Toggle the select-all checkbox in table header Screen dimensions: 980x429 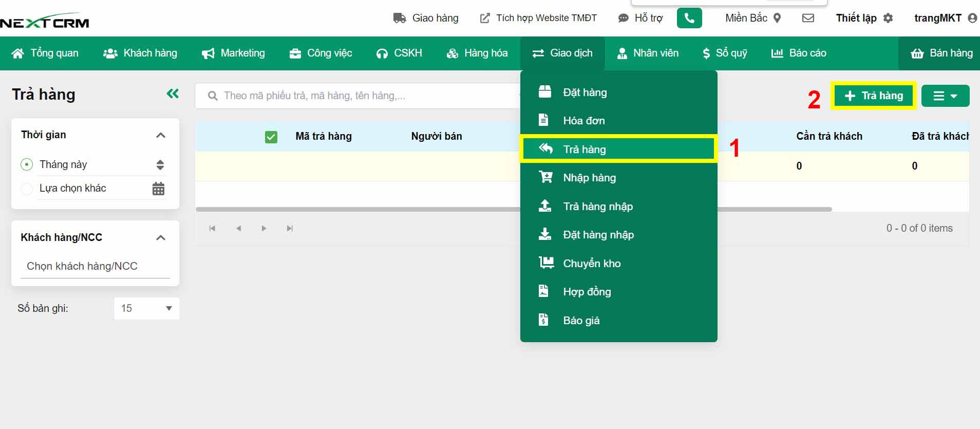click(271, 137)
